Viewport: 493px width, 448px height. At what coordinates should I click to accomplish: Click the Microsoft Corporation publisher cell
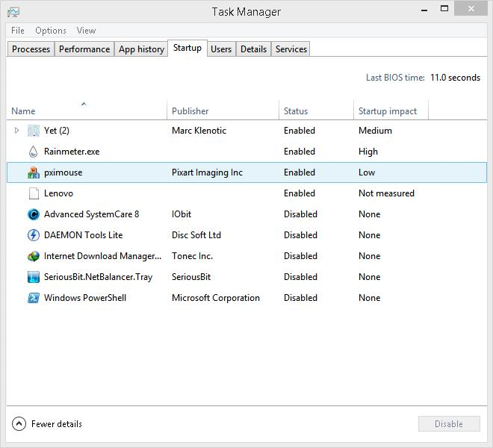point(216,298)
